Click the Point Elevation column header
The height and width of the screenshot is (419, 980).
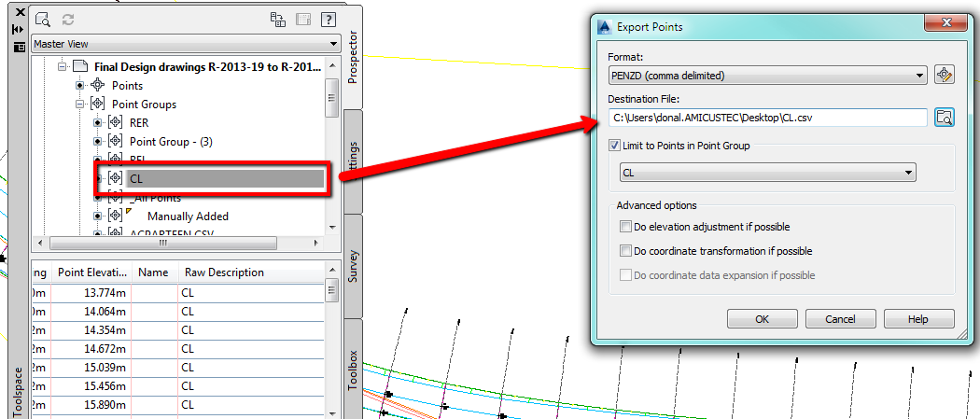tap(91, 272)
